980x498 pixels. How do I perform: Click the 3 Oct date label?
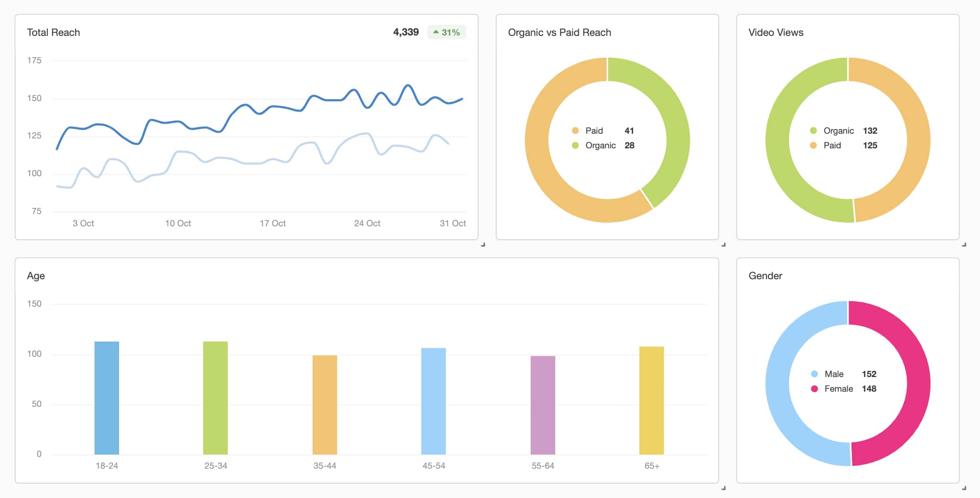coord(83,223)
